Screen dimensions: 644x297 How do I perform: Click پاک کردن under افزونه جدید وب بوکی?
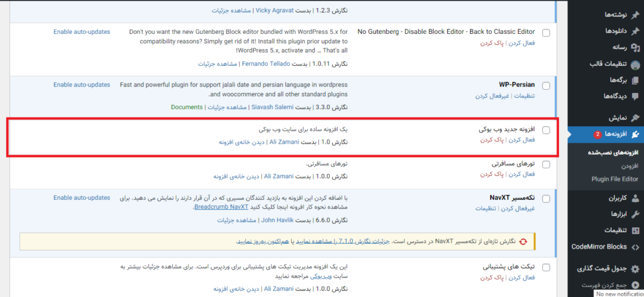pyautogui.click(x=492, y=140)
